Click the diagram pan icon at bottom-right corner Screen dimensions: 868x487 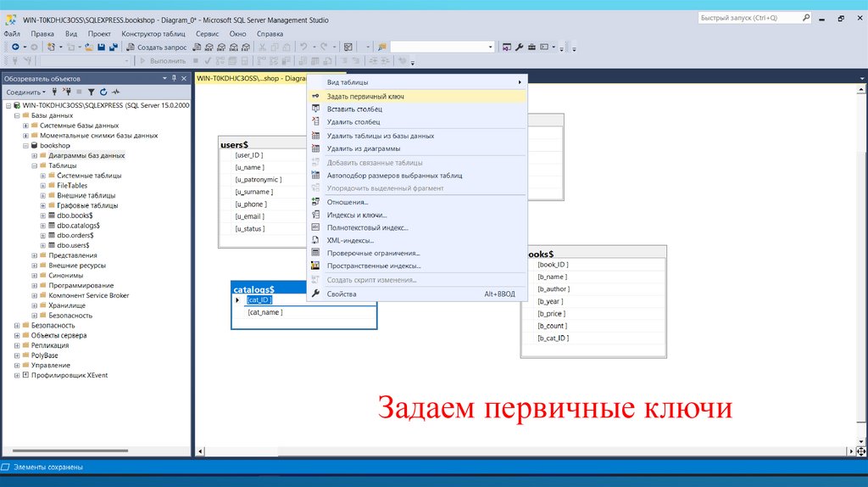861,451
